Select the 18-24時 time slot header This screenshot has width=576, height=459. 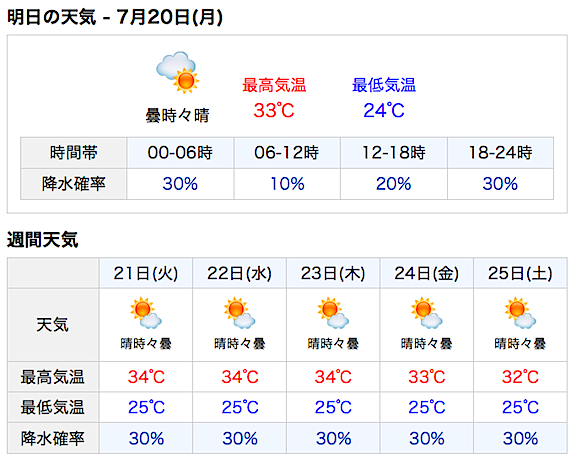pyautogui.click(x=500, y=153)
